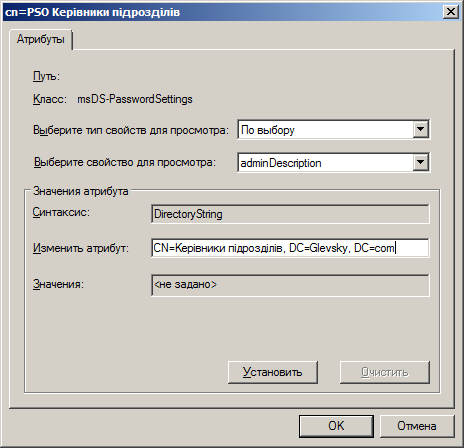Click the Значения атрибута group title
The width and height of the screenshot is (464, 448).
[81, 191]
